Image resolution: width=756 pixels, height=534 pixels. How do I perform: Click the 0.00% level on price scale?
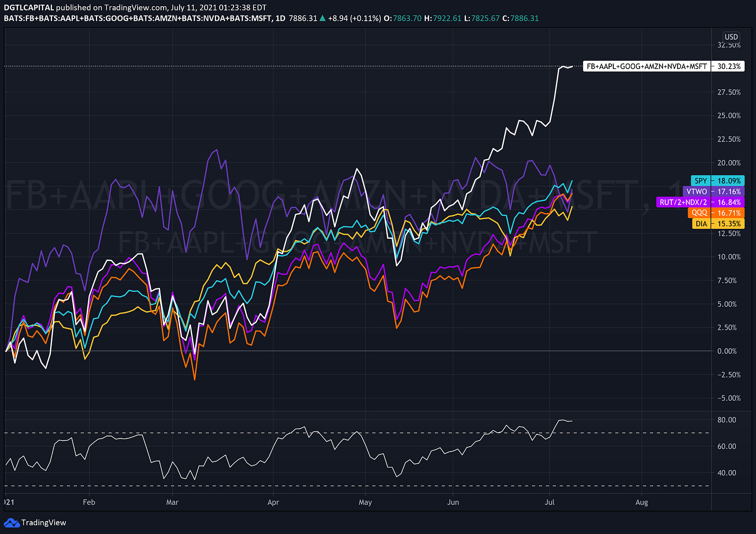[x=727, y=351]
